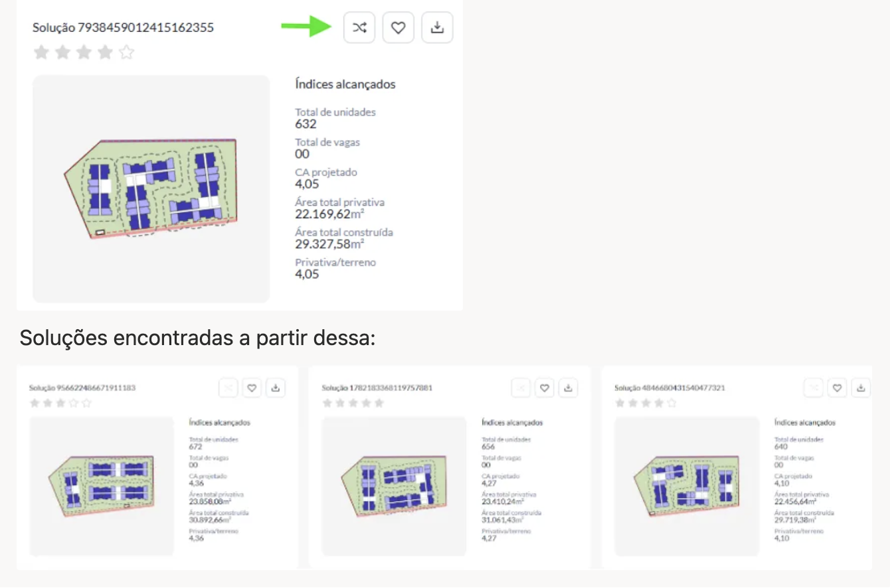
Task: Set the main solution rating to one star
Action: click(x=41, y=52)
